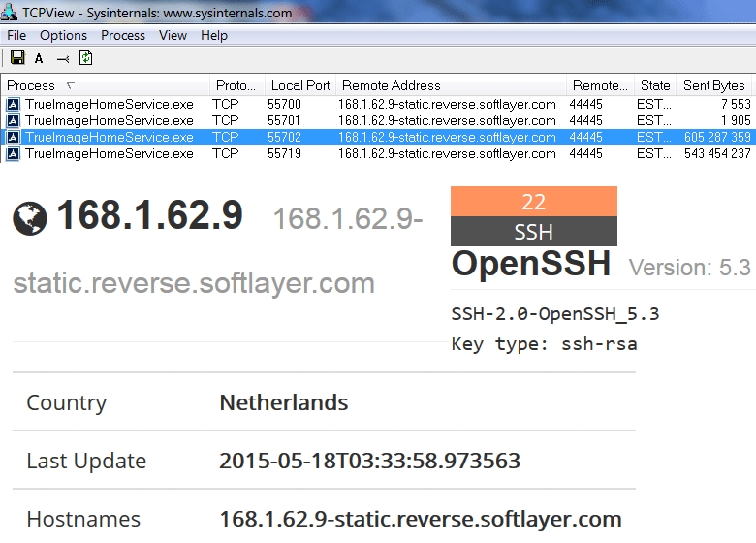
Task: Click the globe icon beside 168.1.62.9
Action: coord(30,218)
